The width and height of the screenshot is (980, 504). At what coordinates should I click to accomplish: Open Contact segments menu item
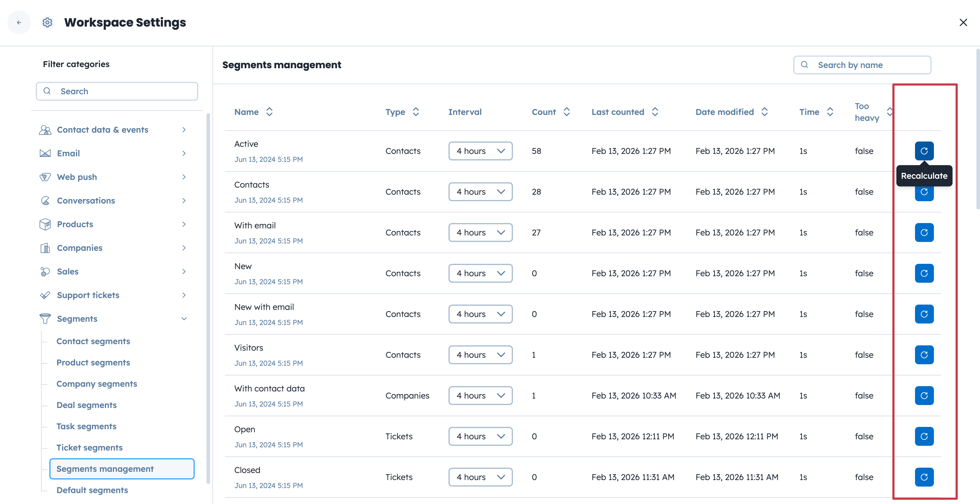93,341
